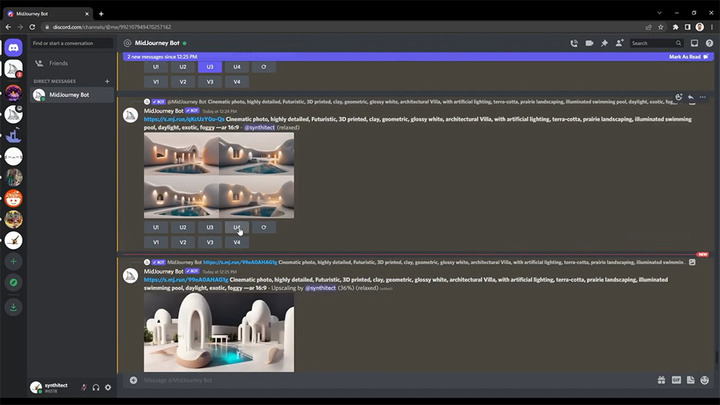Viewport: 720px width, 405px height.
Task: Click Find or start a conversation field
Action: (x=72, y=43)
